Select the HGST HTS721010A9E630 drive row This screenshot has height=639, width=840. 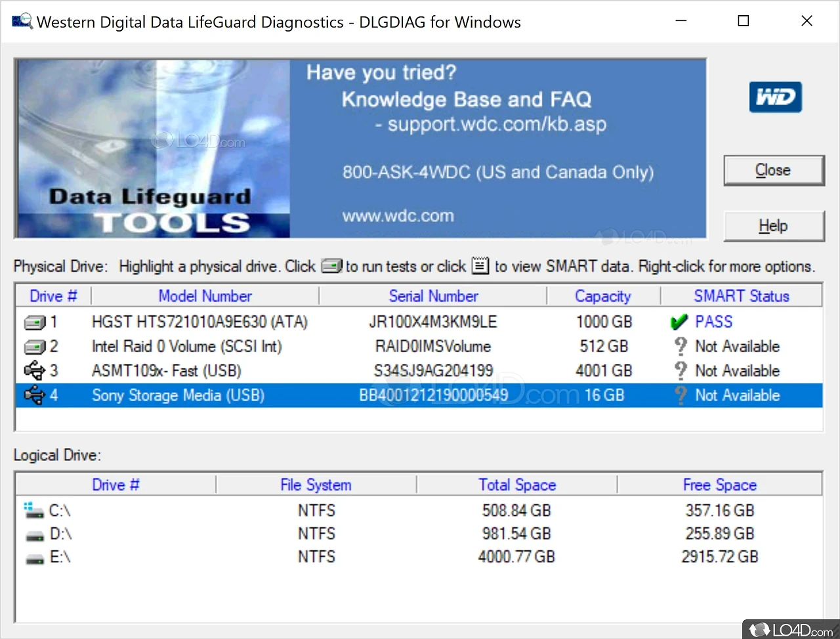click(x=199, y=322)
